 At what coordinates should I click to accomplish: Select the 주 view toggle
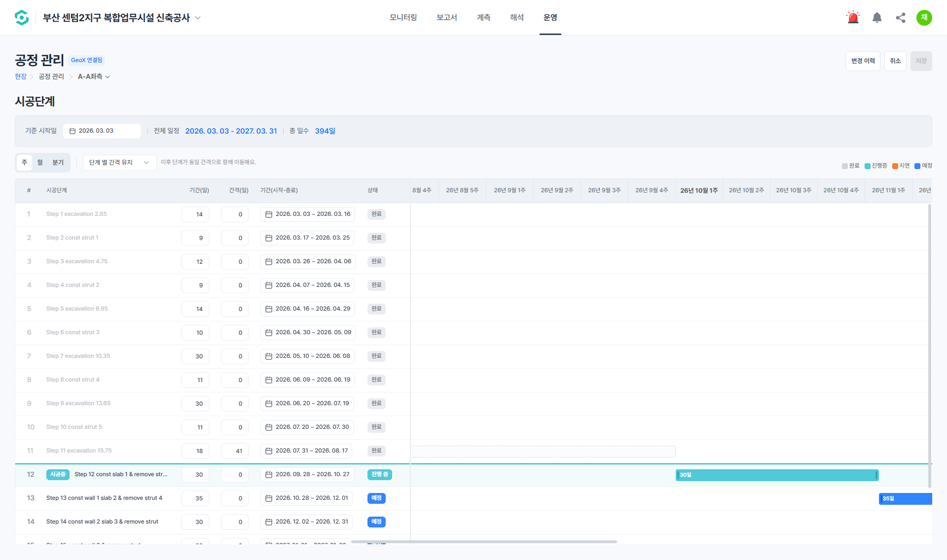point(25,163)
